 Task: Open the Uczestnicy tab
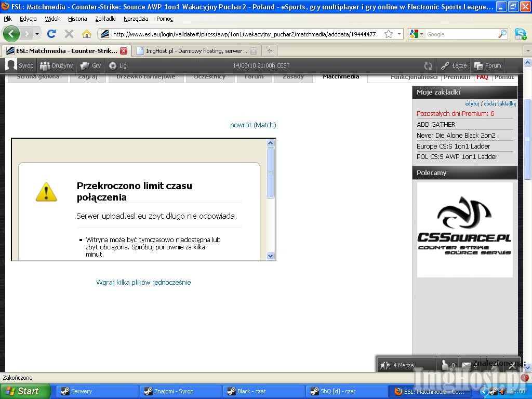tap(209, 77)
